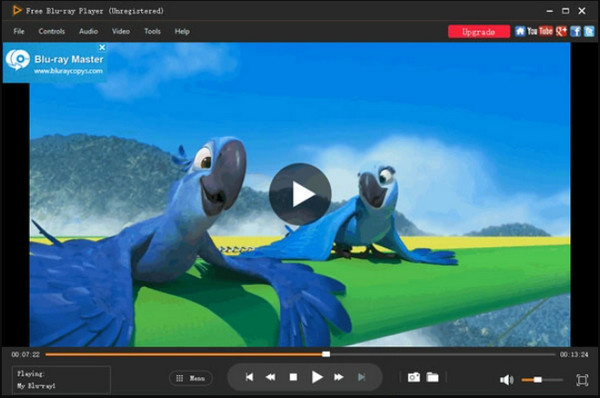This screenshot has height=398, width=600.
Task: Play the video from the control bar
Action: pos(316,377)
